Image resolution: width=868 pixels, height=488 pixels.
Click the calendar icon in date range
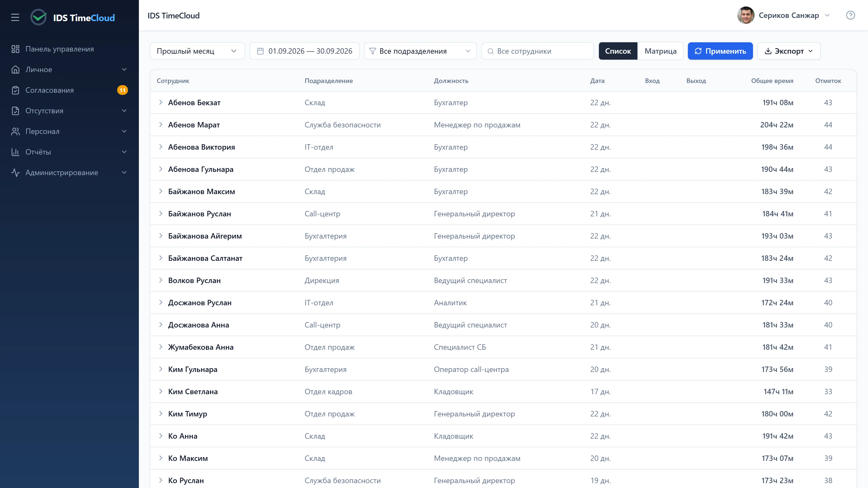click(260, 51)
